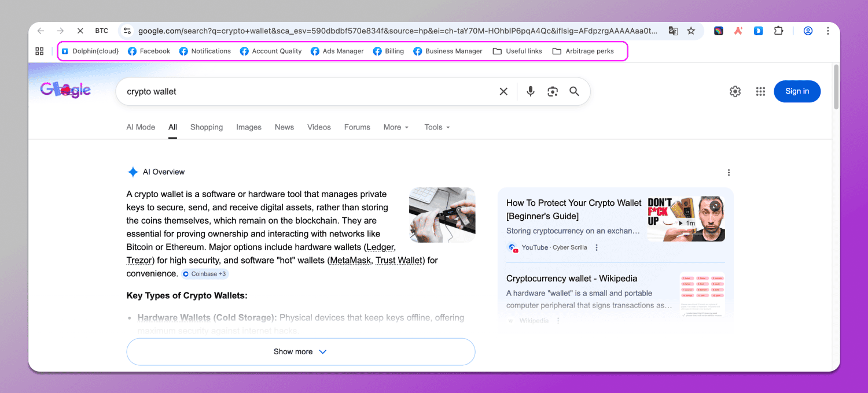Expand AI Overview with Show more
Viewport: 868px width, 393px height.
coord(300,351)
